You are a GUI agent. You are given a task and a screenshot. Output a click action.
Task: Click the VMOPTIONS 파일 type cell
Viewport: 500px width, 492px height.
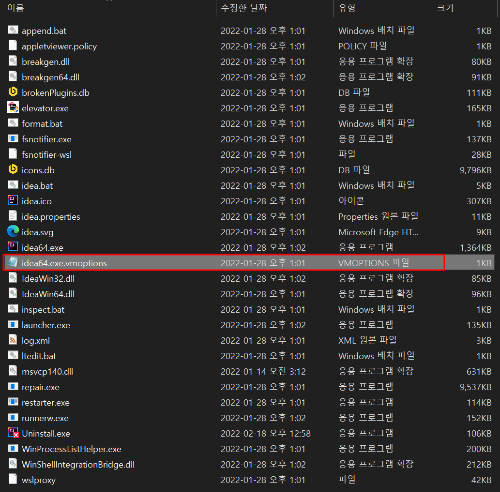pos(373,263)
